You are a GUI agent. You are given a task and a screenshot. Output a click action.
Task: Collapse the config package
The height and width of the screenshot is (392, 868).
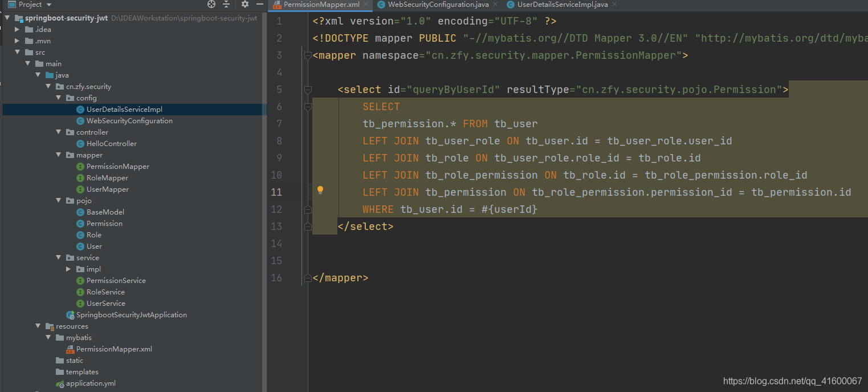pyautogui.click(x=59, y=98)
